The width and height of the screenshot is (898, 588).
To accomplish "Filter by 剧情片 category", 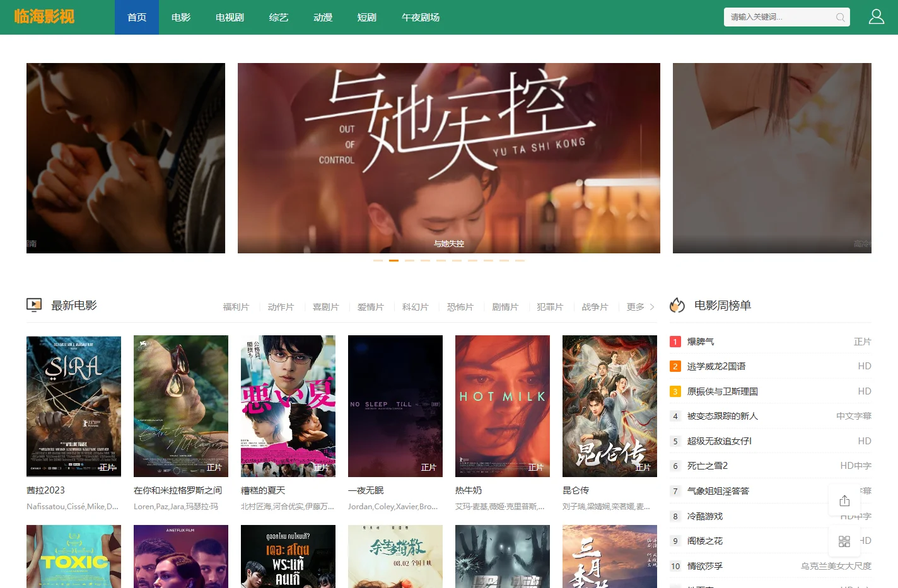I will tap(505, 307).
